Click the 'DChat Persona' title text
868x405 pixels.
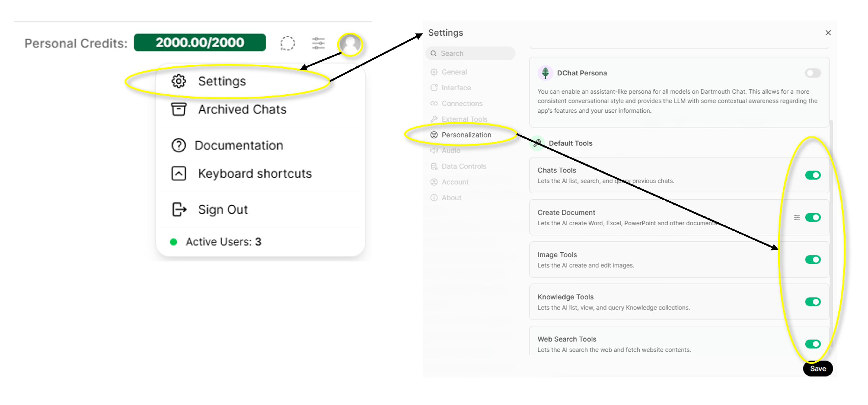(582, 73)
